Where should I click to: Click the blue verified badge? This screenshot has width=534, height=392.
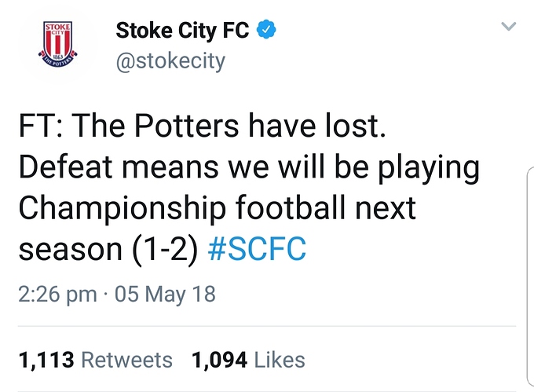pyautogui.click(x=265, y=29)
